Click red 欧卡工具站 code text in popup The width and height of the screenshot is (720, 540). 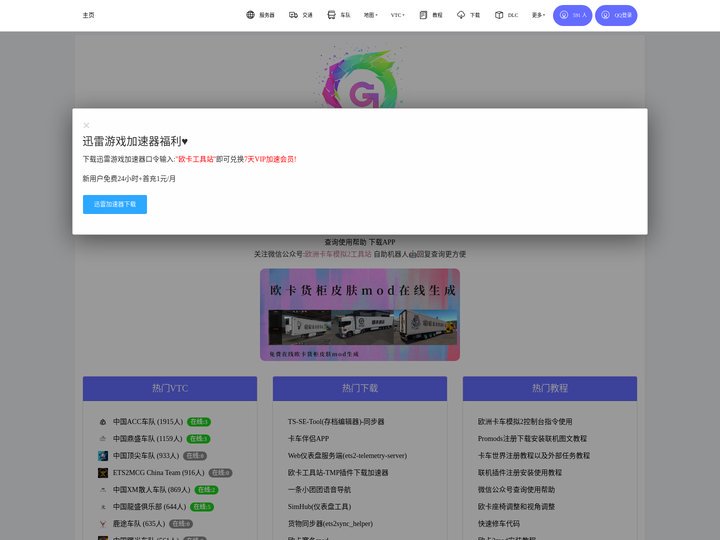[x=196, y=159]
